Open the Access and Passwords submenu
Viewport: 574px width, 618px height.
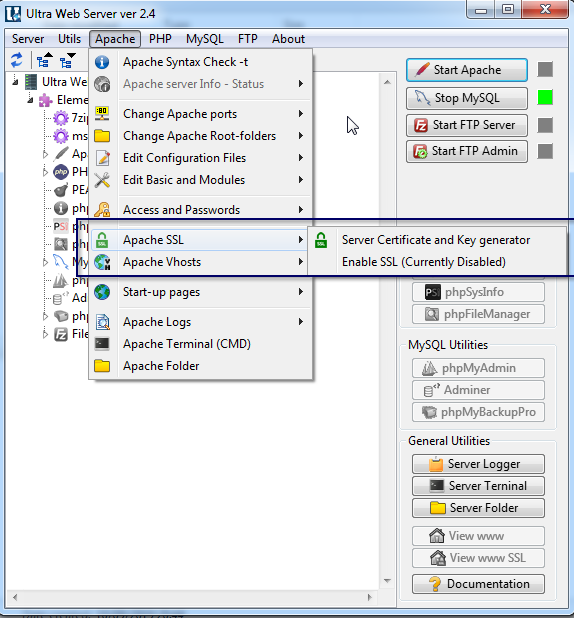click(x=201, y=210)
